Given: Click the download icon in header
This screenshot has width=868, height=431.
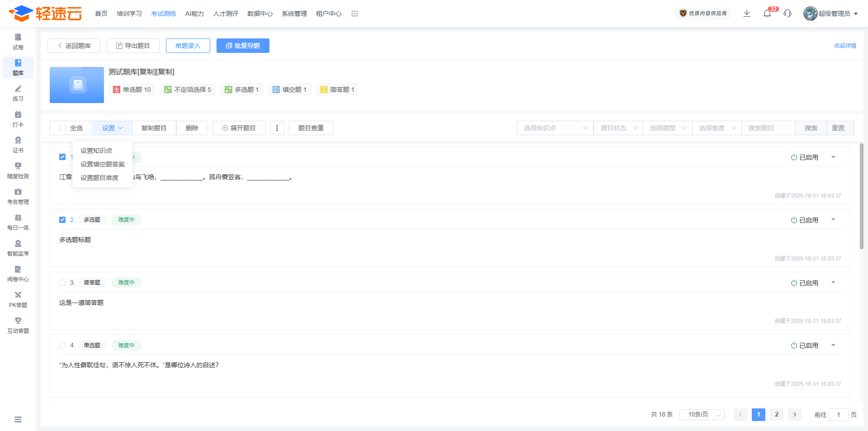Looking at the screenshot, I should (747, 14).
